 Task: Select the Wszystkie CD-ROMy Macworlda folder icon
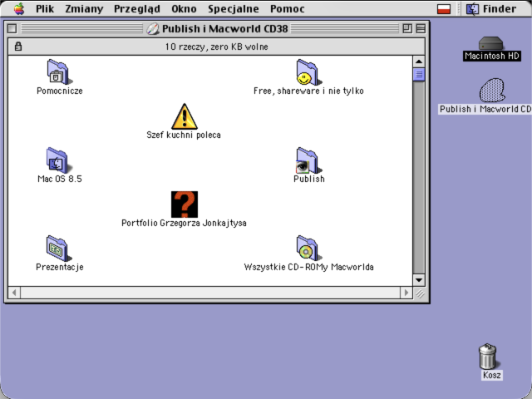point(308,249)
